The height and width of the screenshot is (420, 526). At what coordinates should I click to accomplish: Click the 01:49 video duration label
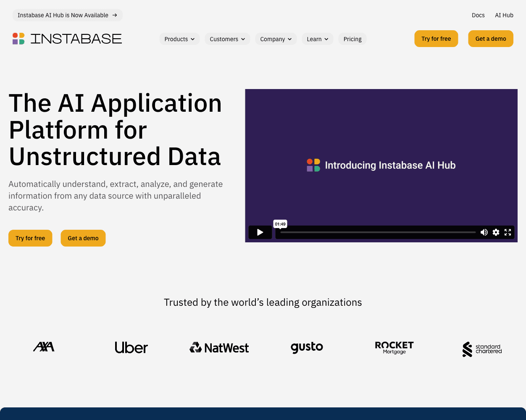coord(280,224)
